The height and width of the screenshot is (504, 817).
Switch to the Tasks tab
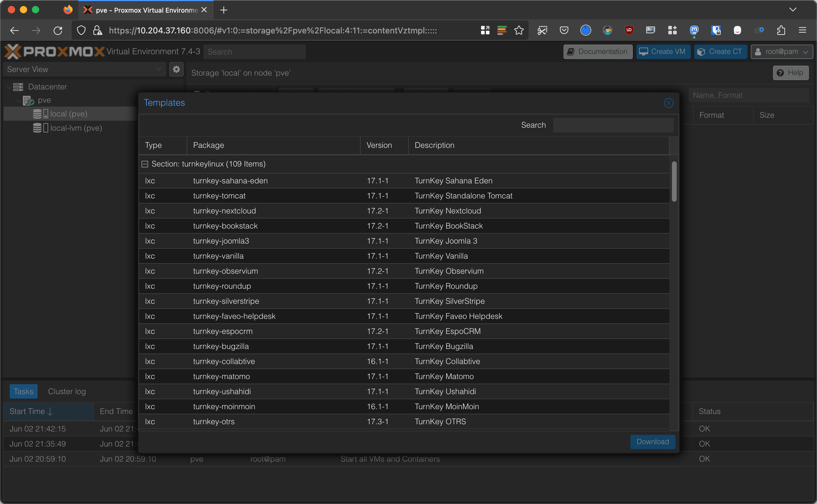(x=23, y=391)
